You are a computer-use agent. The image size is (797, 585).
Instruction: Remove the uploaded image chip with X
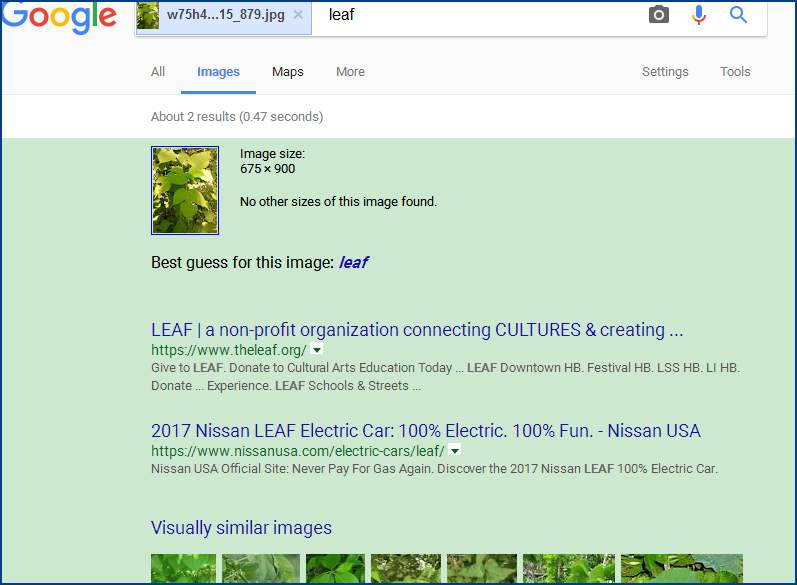coord(298,15)
